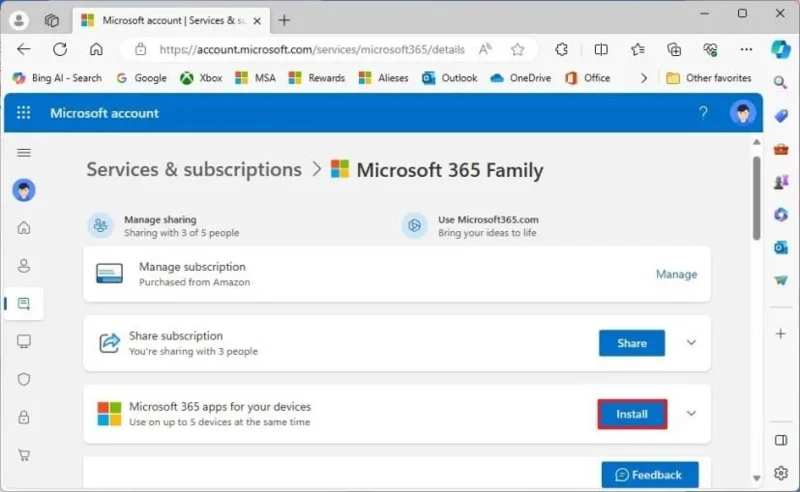This screenshot has height=492, width=800.
Task: Open the Office bookmark
Action: pyautogui.click(x=587, y=78)
